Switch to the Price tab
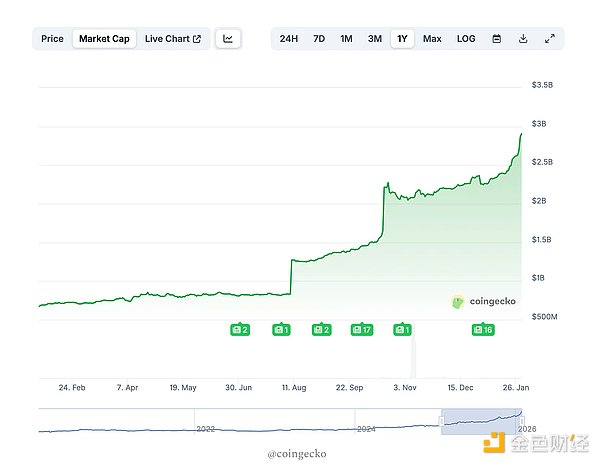Viewport: 600px width, 464px height. click(53, 39)
